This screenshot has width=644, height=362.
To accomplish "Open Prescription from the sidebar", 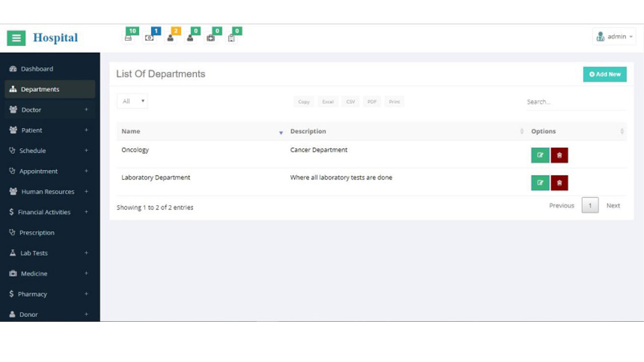I will click(x=37, y=233).
